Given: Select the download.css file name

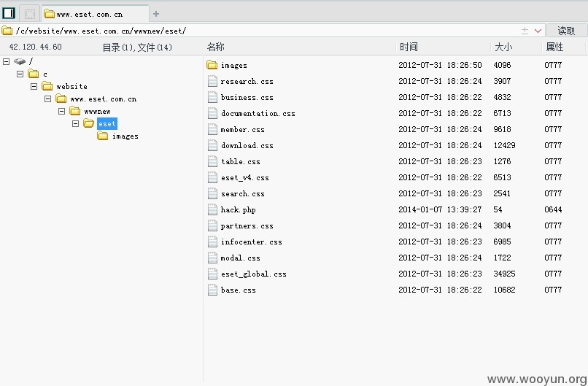Looking at the screenshot, I should coord(247,145).
